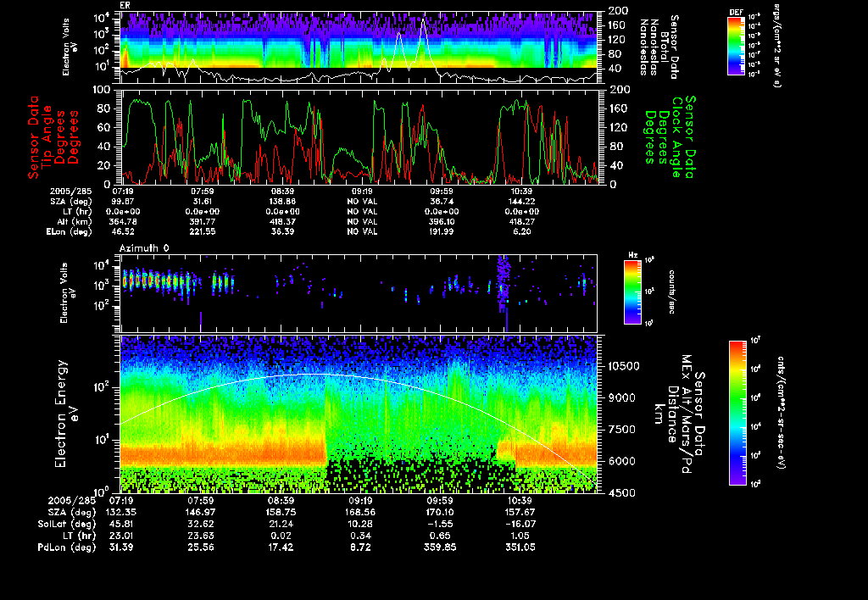The image size is (868, 600).
Task: Click 'NO VAL' in the Alt (km) row
Action: pos(362,221)
